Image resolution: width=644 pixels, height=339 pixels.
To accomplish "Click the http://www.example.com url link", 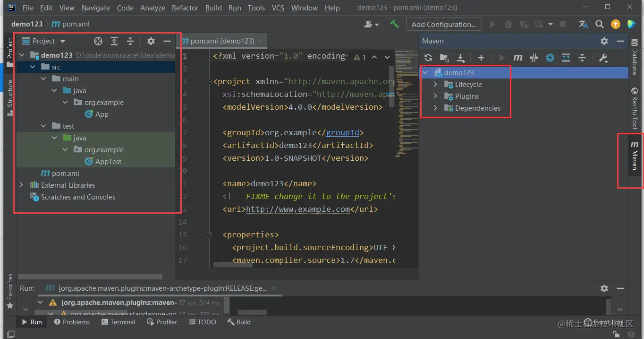I will pyautogui.click(x=298, y=209).
